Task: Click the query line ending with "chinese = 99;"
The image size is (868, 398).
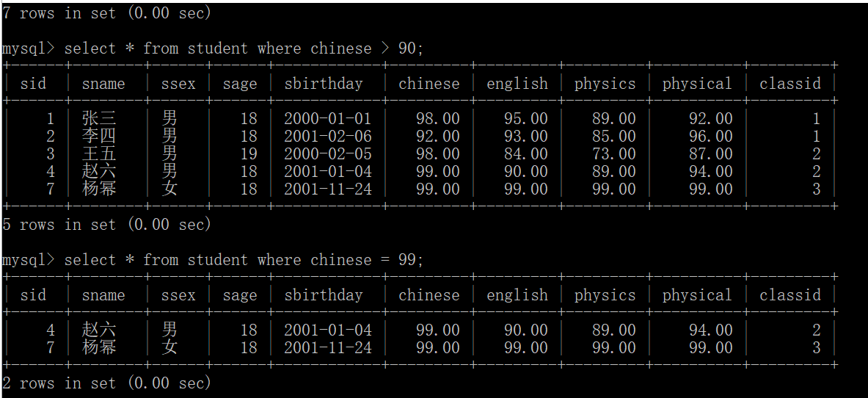Action: [213, 260]
